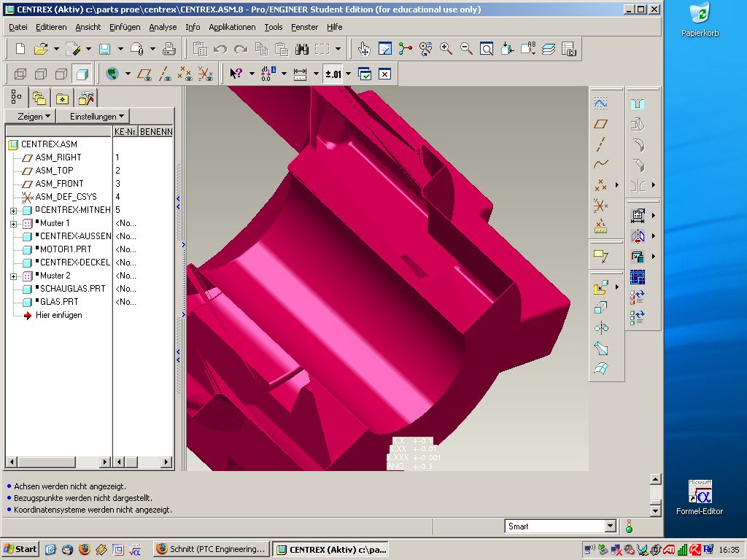Open Formel-Editor desktop shortcut

coord(700,497)
